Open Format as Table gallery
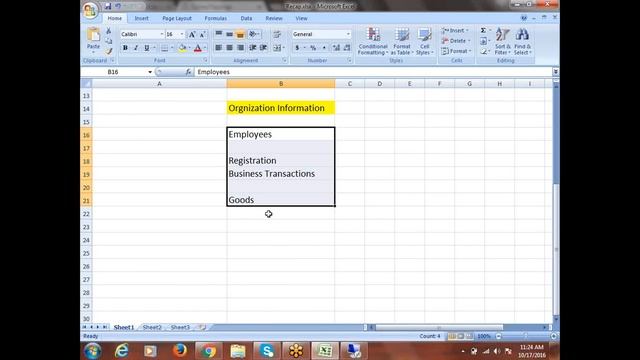The width and height of the screenshot is (640, 360). tap(402, 41)
